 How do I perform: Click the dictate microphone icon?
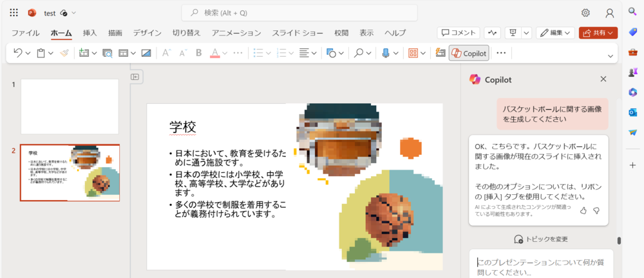pos(386,53)
